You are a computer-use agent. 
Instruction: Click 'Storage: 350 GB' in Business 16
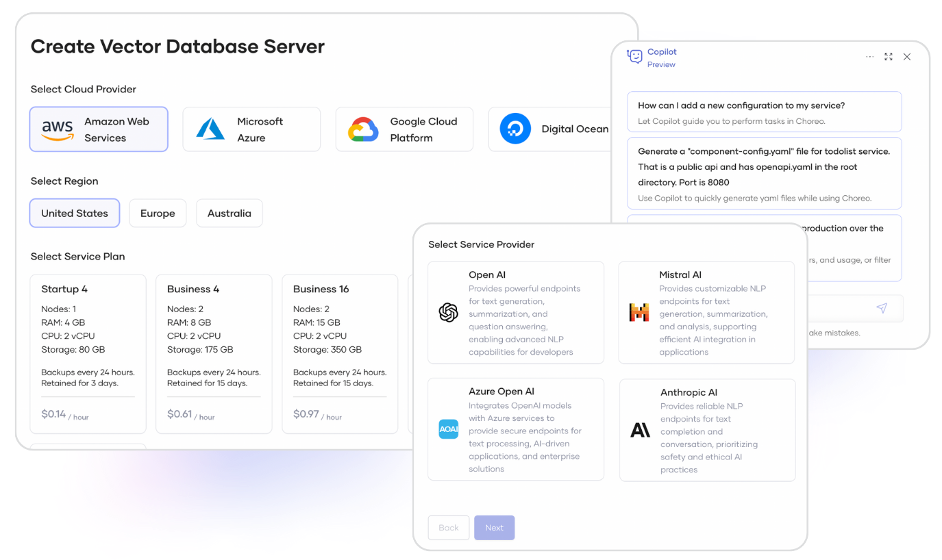click(327, 349)
